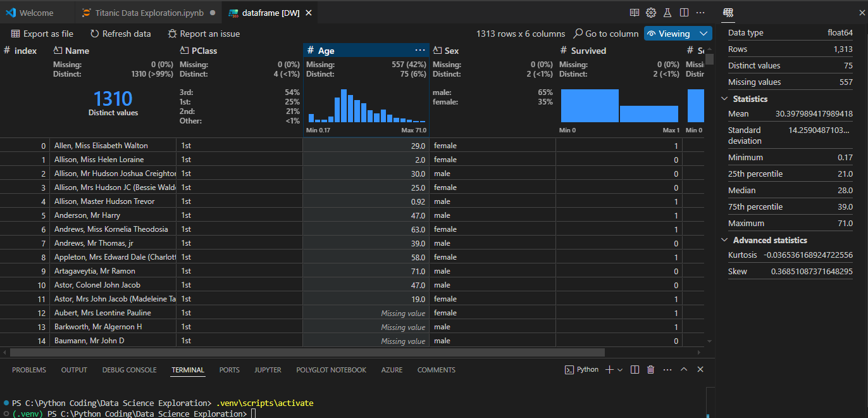868x418 pixels.
Task: Click Report an issue
Action: pos(204,33)
